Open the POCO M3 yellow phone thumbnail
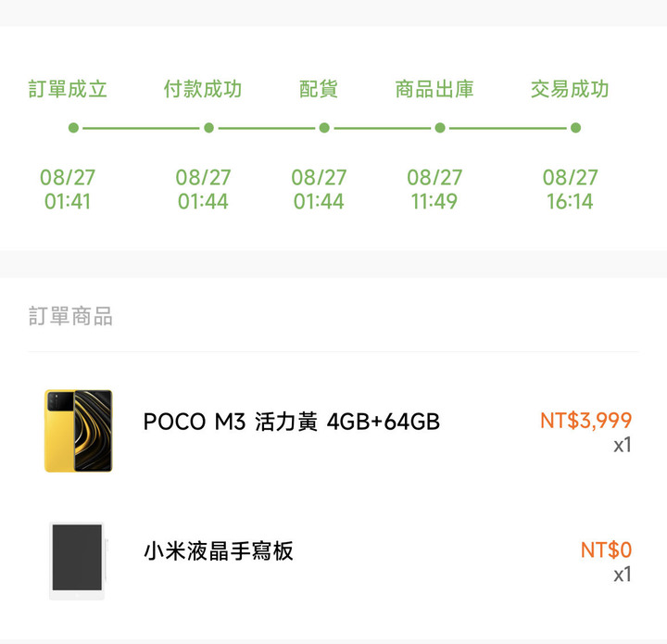 (x=78, y=431)
